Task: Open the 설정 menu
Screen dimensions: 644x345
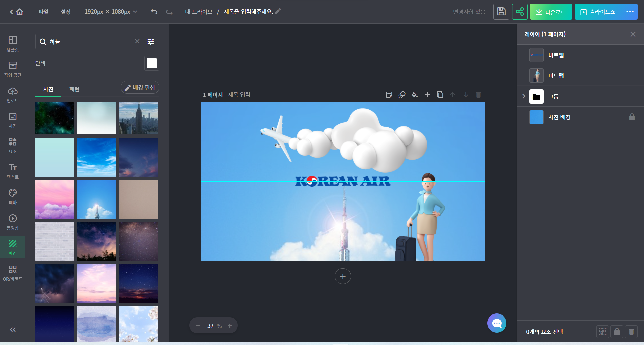Action: pyautogui.click(x=66, y=12)
